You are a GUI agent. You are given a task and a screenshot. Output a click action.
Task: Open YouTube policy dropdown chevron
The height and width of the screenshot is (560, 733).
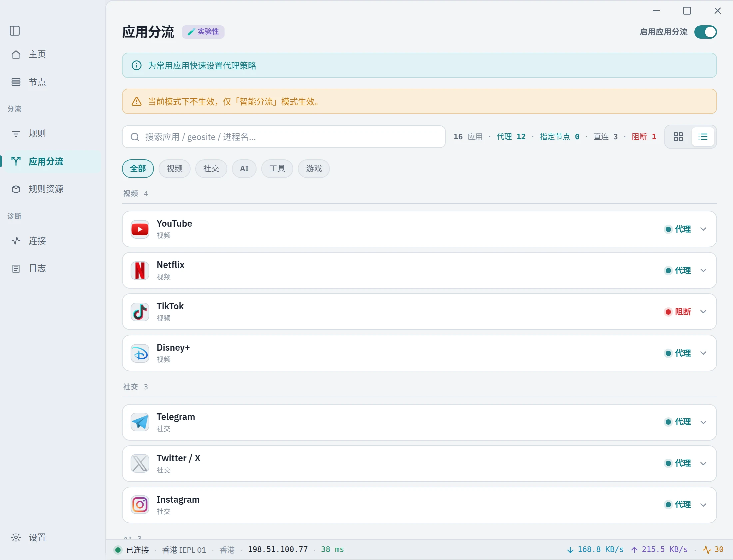(x=703, y=229)
